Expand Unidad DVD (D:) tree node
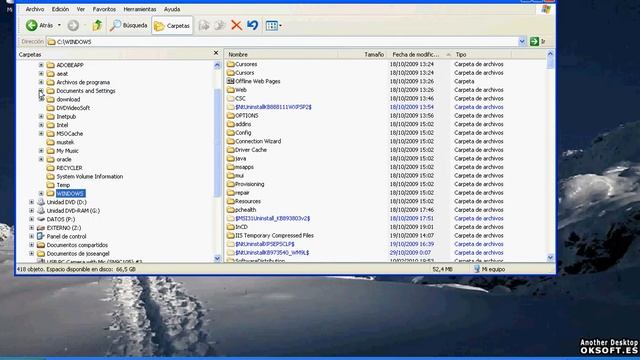 31,202
